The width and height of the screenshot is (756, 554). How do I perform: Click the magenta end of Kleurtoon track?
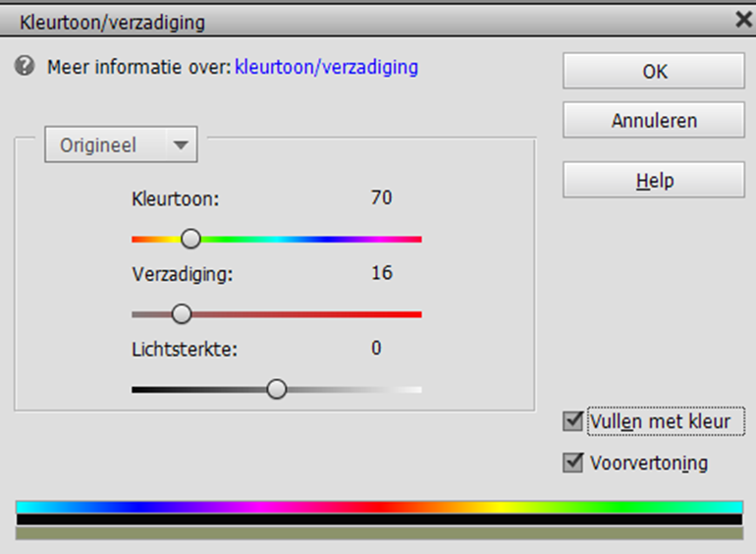[414, 239]
